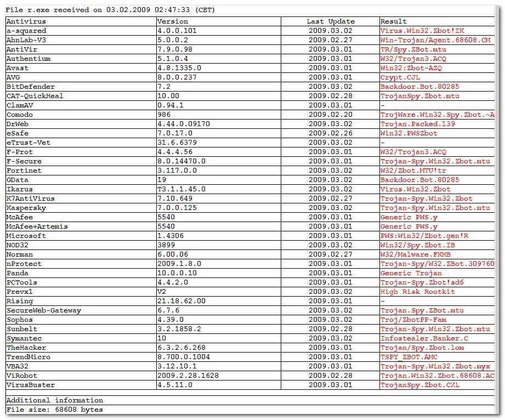
Task: Select the Generic Trojan result from Panda
Action: click(x=411, y=273)
